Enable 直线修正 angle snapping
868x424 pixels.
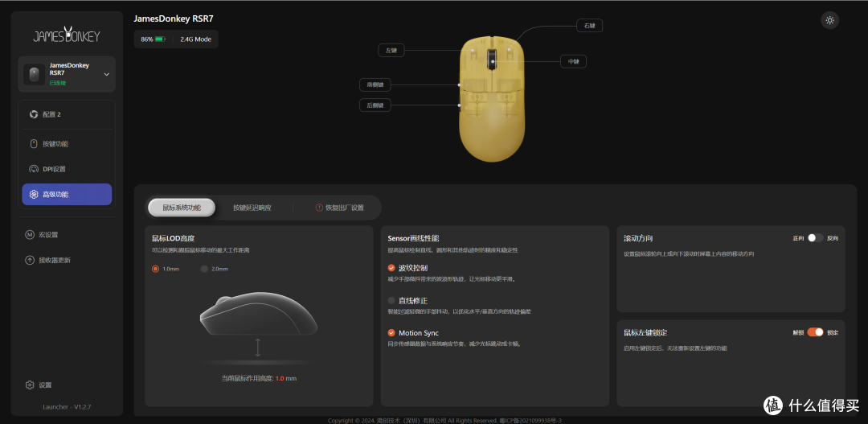(392, 300)
